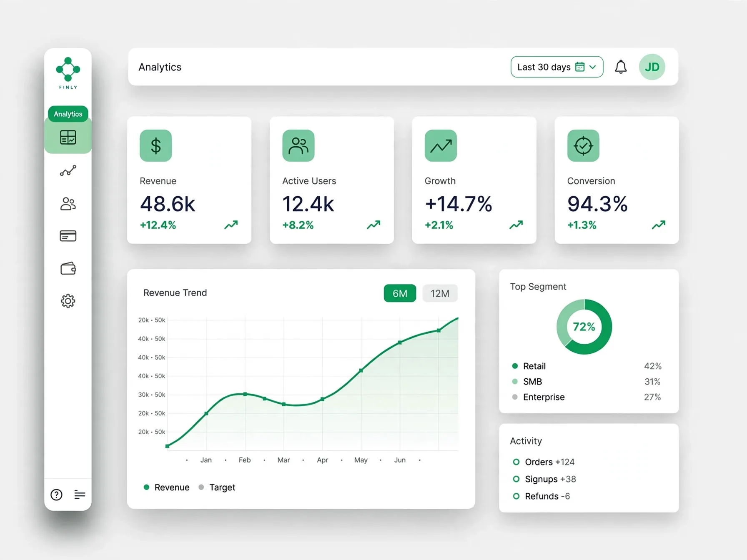Open settings via the gear icon
Viewport: 747px width, 560px height.
tap(68, 301)
